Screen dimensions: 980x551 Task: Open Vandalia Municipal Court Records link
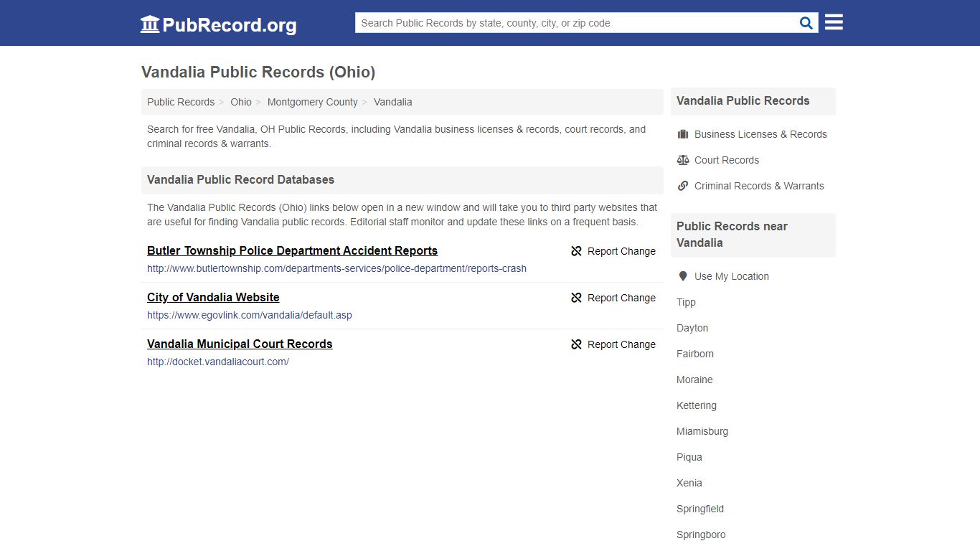pyautogui.click(x=240, y=344)
